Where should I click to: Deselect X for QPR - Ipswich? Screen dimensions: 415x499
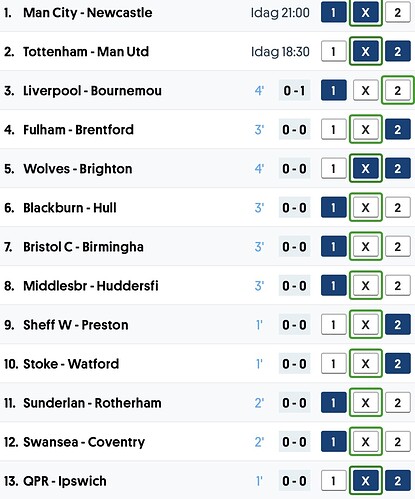pos(366,481)
